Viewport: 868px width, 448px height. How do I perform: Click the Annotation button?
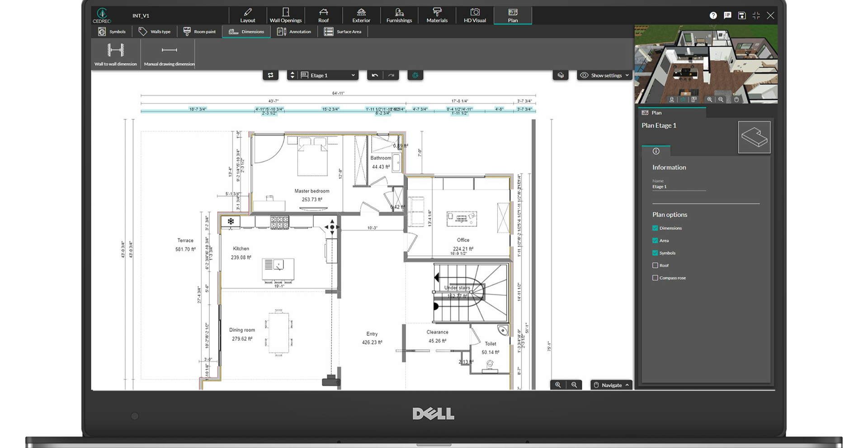click(x=294, y=32)
